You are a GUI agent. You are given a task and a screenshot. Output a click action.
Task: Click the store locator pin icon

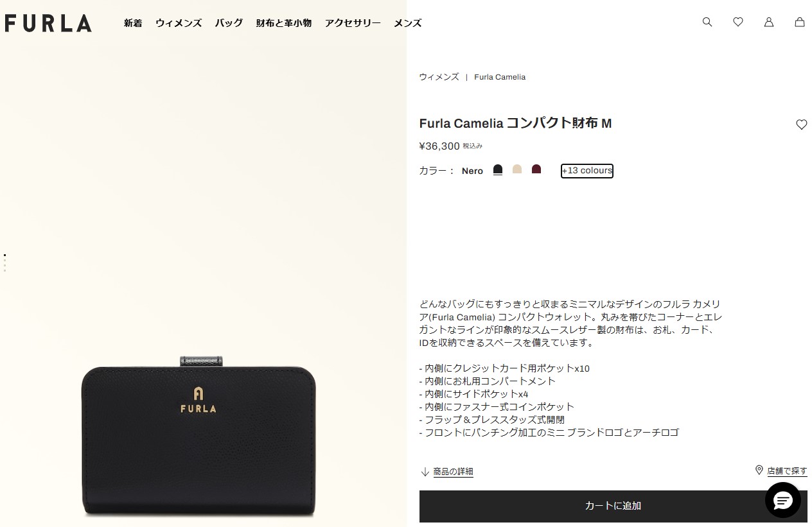point(759,471)
